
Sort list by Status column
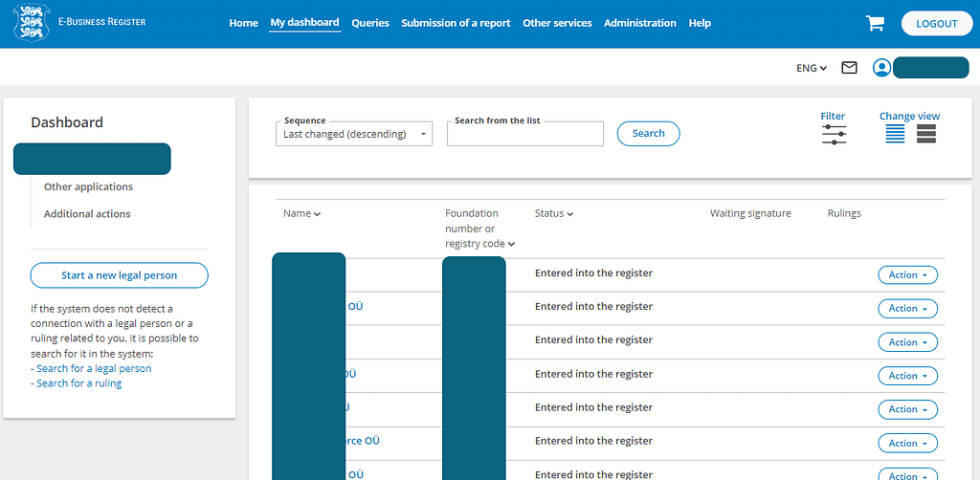tap(554, 213)
